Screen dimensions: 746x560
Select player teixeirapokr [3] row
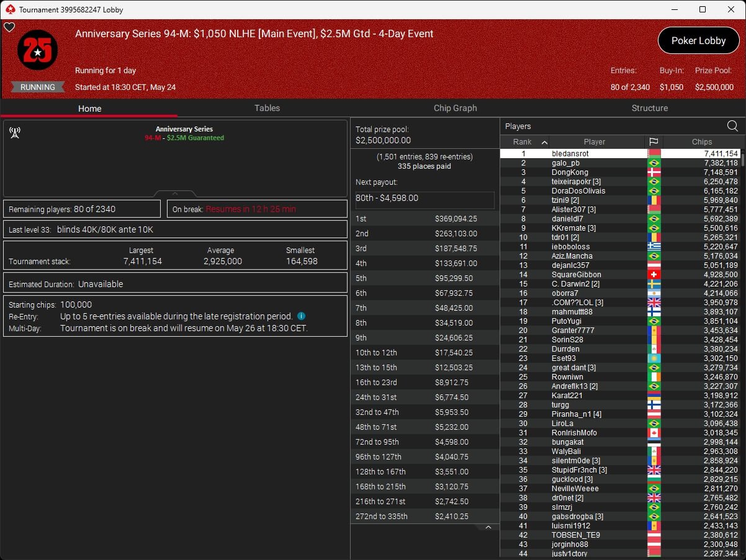coord(619,181)
